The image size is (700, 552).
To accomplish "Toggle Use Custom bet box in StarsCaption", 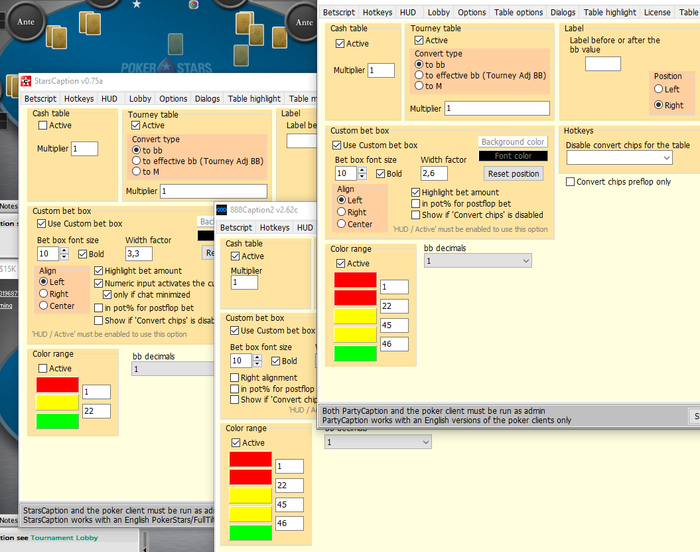I will tap(42, 223).
